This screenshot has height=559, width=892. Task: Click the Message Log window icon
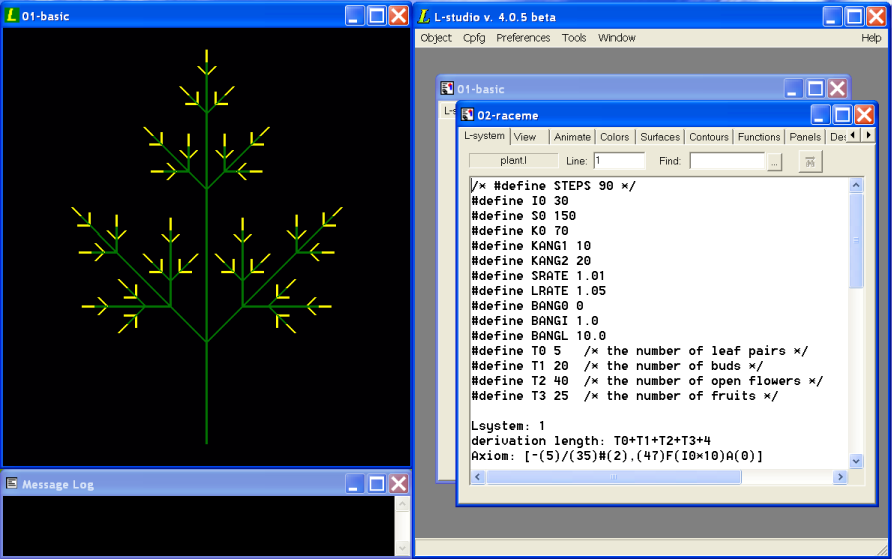coord(11,483)
